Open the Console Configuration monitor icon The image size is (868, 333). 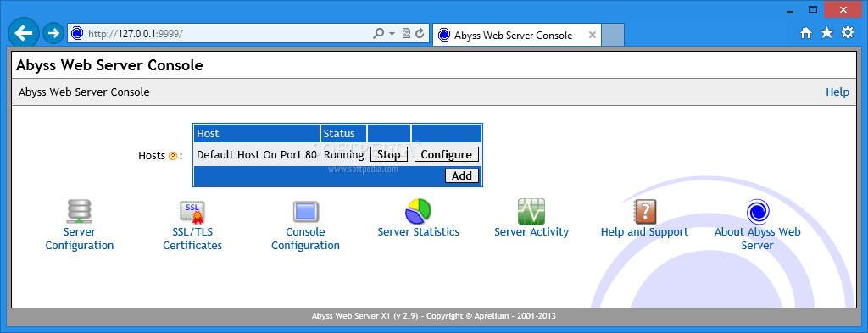[x=305, y=211]
